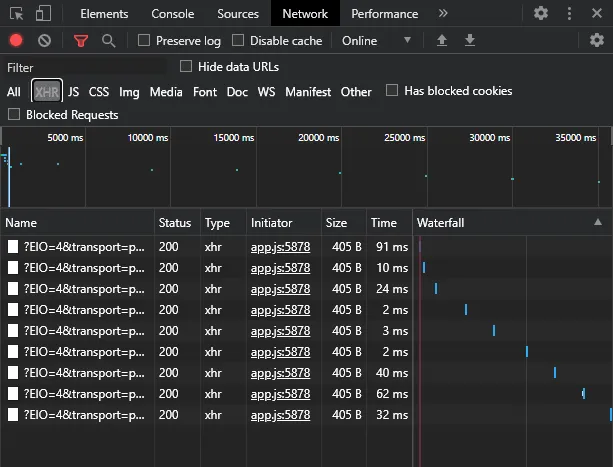Switch to the Console tab
This screenshot has width=613, height=467.
(173, 14)
